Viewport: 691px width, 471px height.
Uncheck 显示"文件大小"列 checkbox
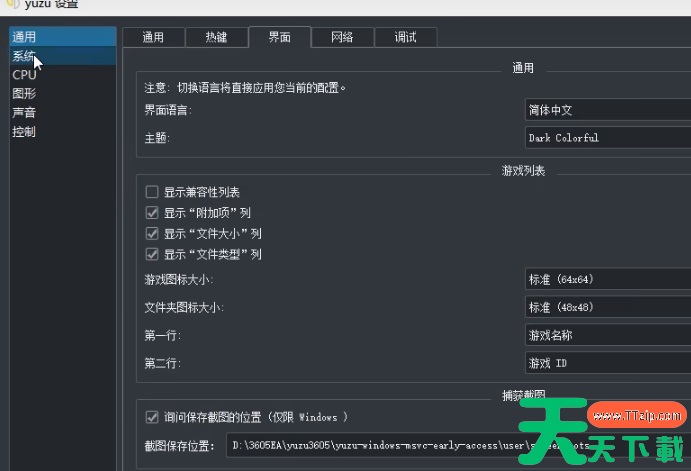coord(152,234)
